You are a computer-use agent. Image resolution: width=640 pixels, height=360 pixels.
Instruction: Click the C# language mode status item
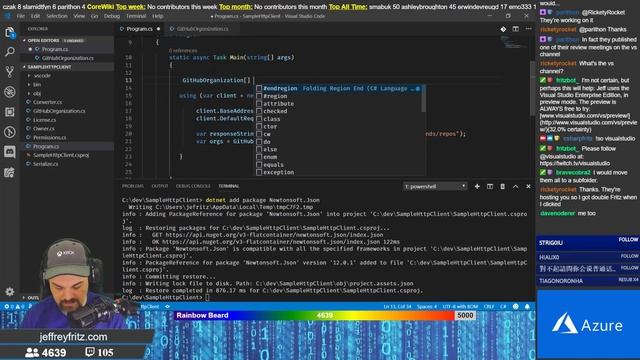tap(503, 307)
